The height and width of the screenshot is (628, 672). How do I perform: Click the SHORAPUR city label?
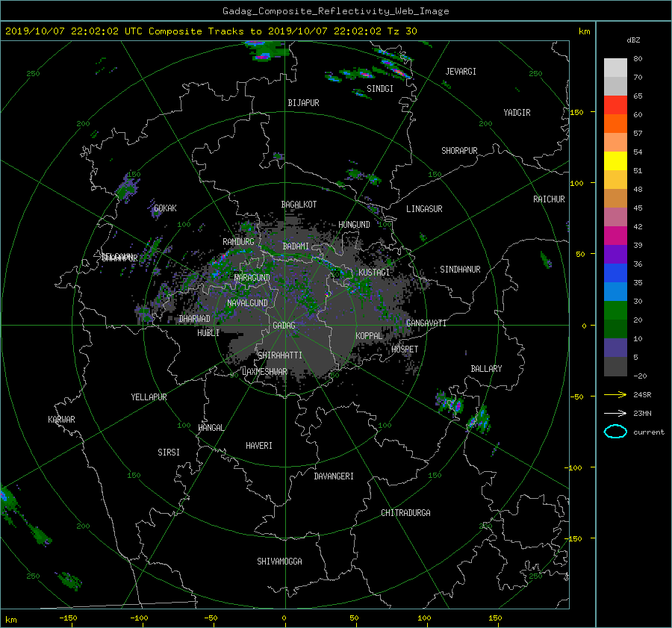pyautogui.click(x=459, y=151)
